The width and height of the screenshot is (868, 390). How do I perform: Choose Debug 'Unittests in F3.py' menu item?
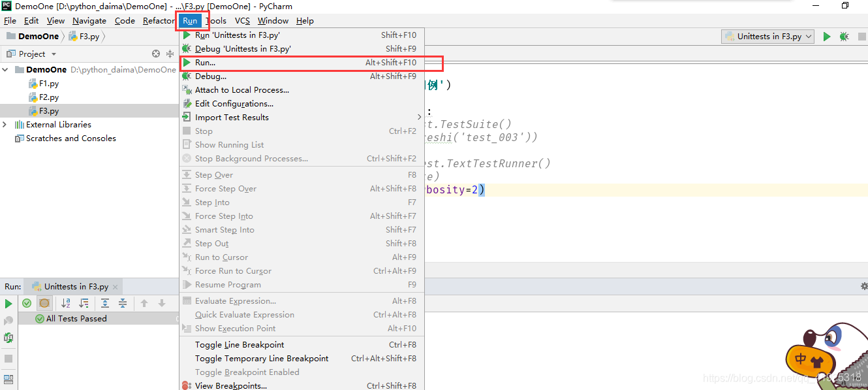click(x=302, y=49)
